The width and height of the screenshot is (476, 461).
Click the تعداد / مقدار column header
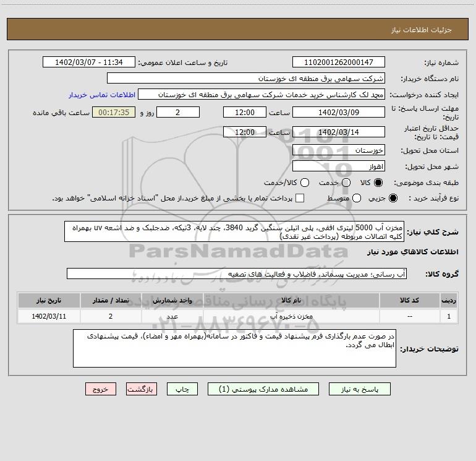(x=111, y=300)
